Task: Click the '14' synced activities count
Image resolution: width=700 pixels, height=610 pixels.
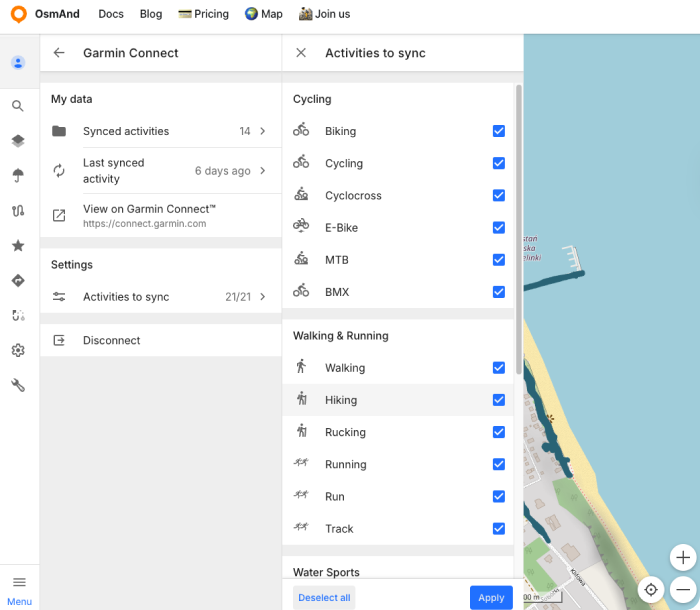Action: 245,131
